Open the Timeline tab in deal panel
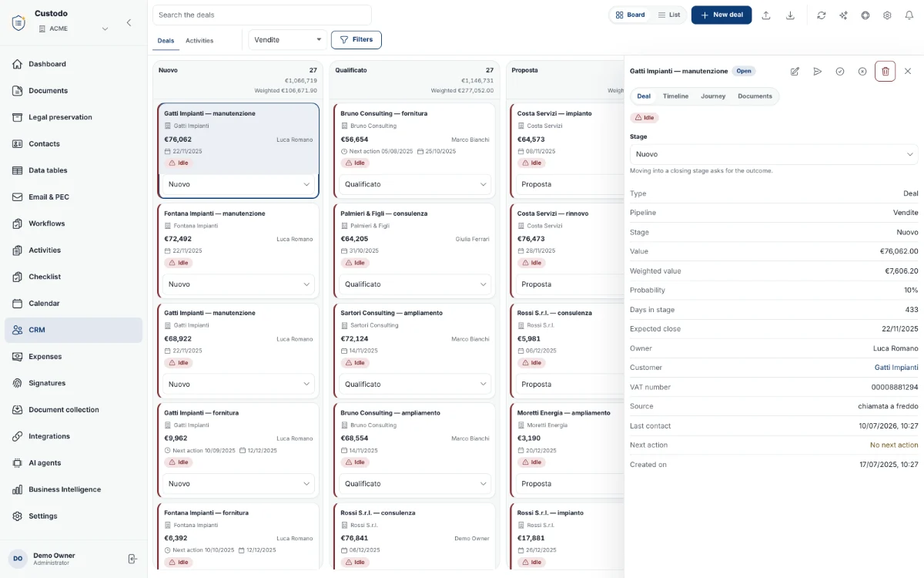Viewport: 924px width, 578px height. (x=675, y=96)
